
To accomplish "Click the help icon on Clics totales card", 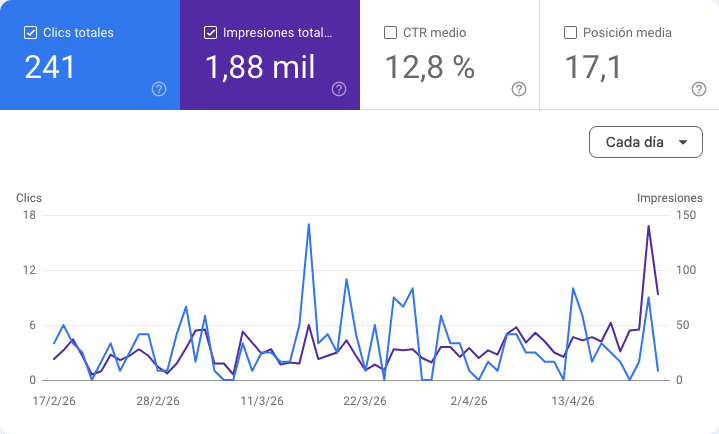I will tap(159, 89).
